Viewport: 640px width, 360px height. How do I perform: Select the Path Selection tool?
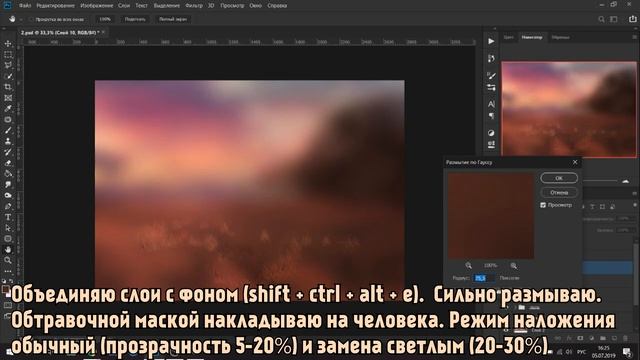coord(8,228)
